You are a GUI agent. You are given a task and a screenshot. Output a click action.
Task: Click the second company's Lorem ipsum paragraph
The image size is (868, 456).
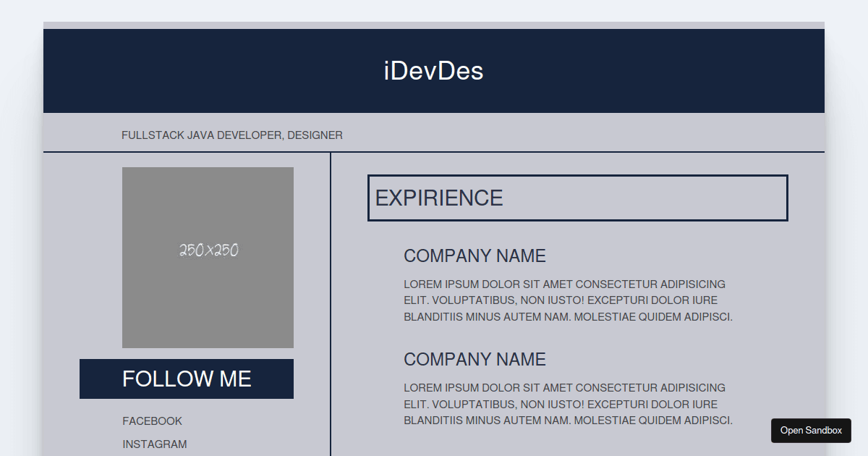pyautogui.click(x=569, y=404)
